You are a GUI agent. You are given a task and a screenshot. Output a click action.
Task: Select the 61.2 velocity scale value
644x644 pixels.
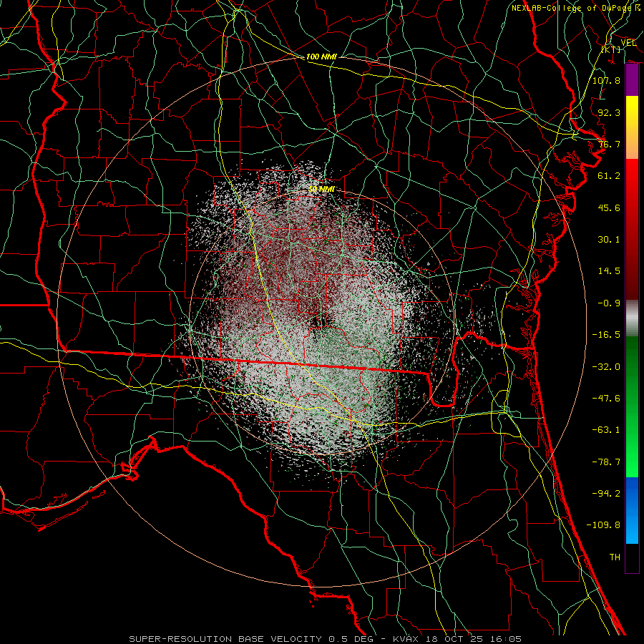pos(609,176)
